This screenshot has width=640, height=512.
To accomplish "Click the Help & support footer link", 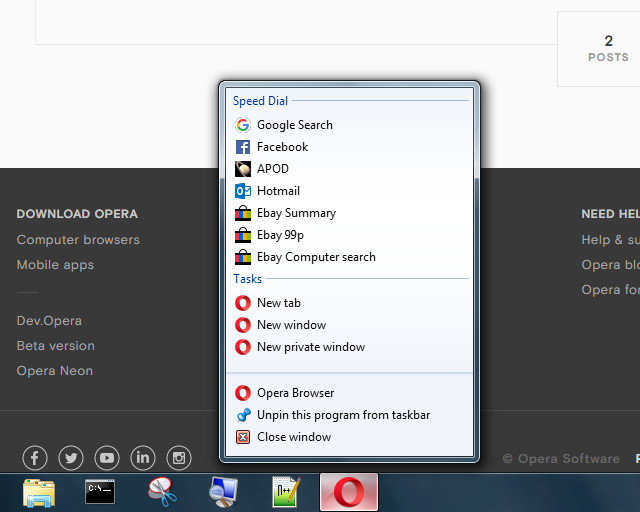I will (611, 240).
